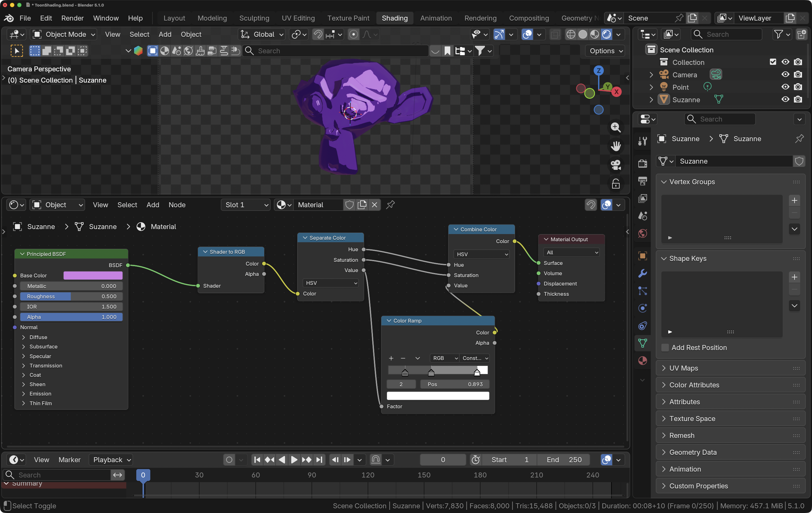Toggle fake user shield on Material

tap(349, 204)
